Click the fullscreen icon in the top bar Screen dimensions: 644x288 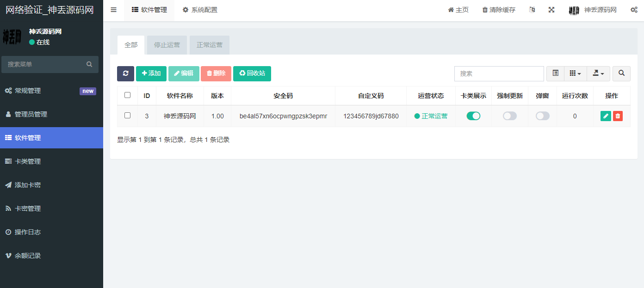(x=551, y=9)
